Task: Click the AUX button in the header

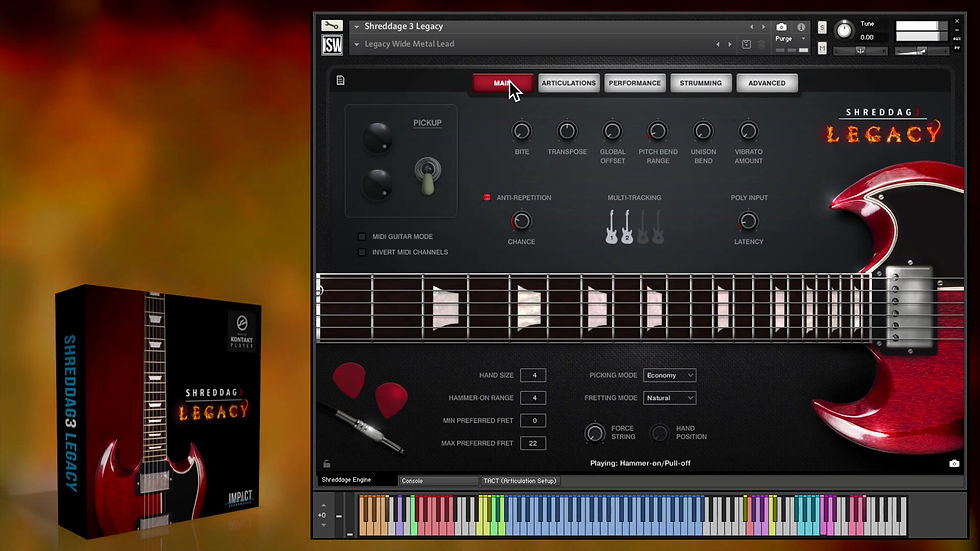Action: (957, 39)
